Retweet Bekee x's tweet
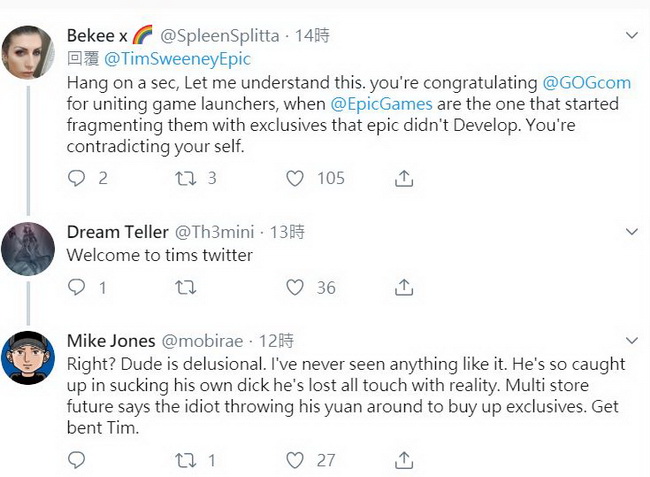This screenshot has width=650, height=477. pos(185,178)
